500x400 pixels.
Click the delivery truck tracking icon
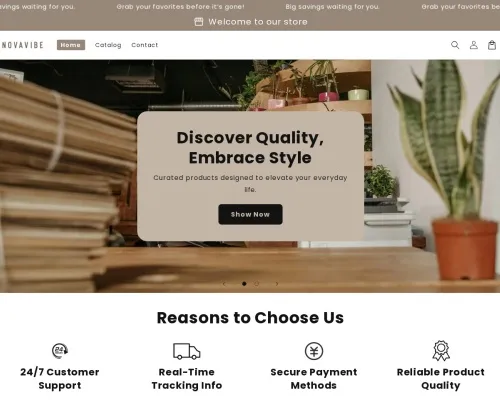[x=187, y=351]
